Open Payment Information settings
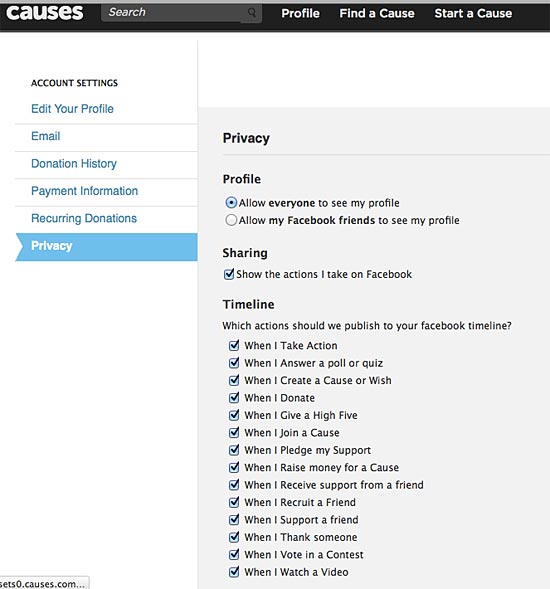 pos(84,191)
